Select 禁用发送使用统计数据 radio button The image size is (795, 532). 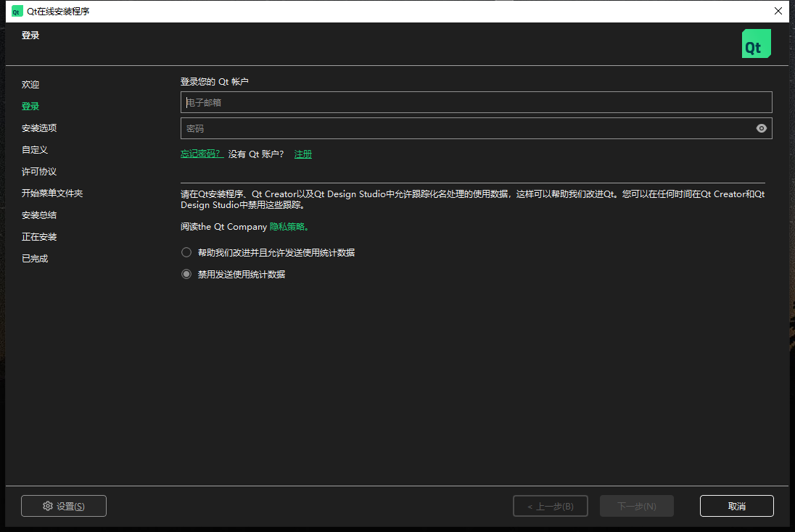click(186, 274)
